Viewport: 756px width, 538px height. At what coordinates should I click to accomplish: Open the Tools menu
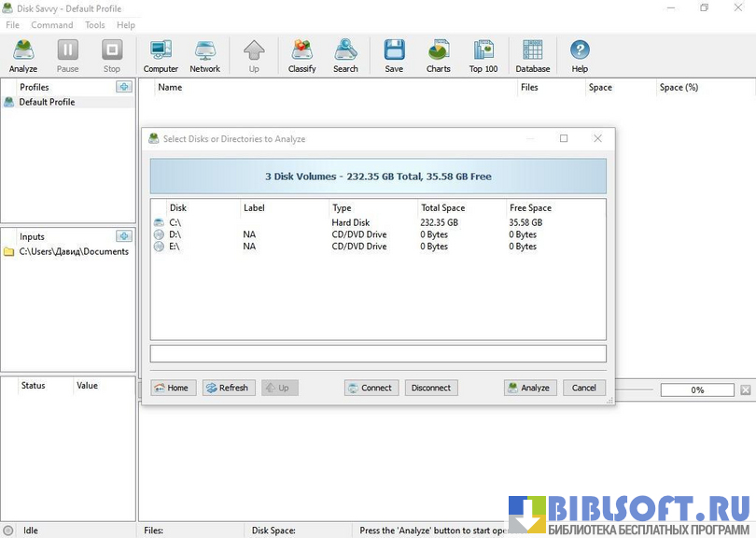[x=95, y=25]
